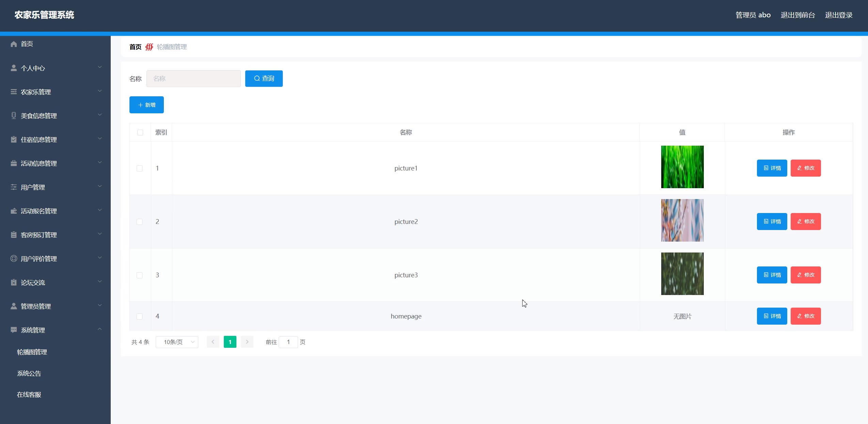Expand the 美食信息管理 chevron
This screenshot has height=424, width=868.
pyautogui.click(x=100, y=115)
